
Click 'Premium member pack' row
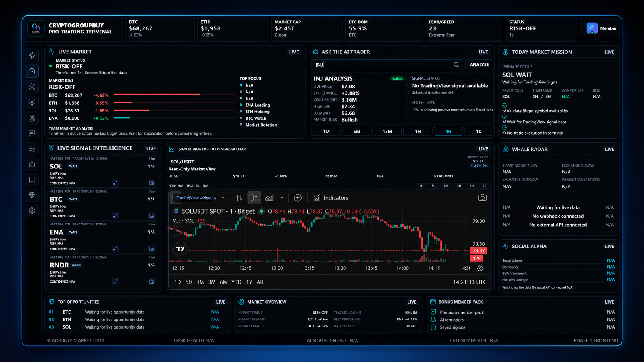point(522,312)
